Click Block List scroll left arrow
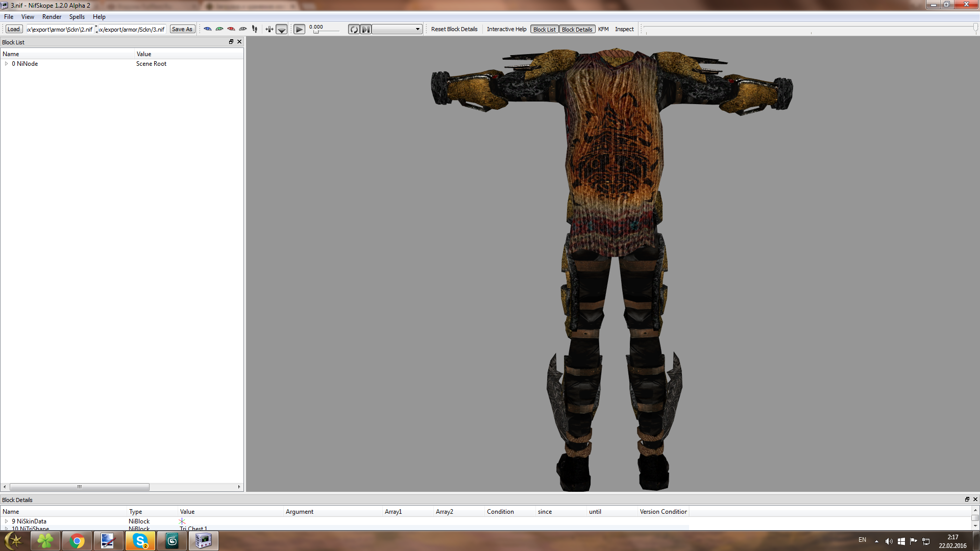Screen dimensions: 980x551 pyautogui.click(x=5, y=487)
